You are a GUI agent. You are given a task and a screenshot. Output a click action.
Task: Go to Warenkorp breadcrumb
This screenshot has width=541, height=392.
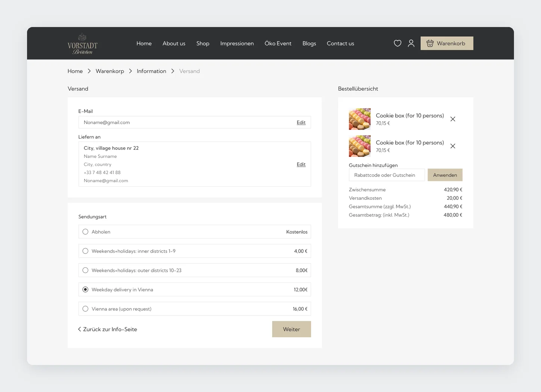tap(110, 71)
